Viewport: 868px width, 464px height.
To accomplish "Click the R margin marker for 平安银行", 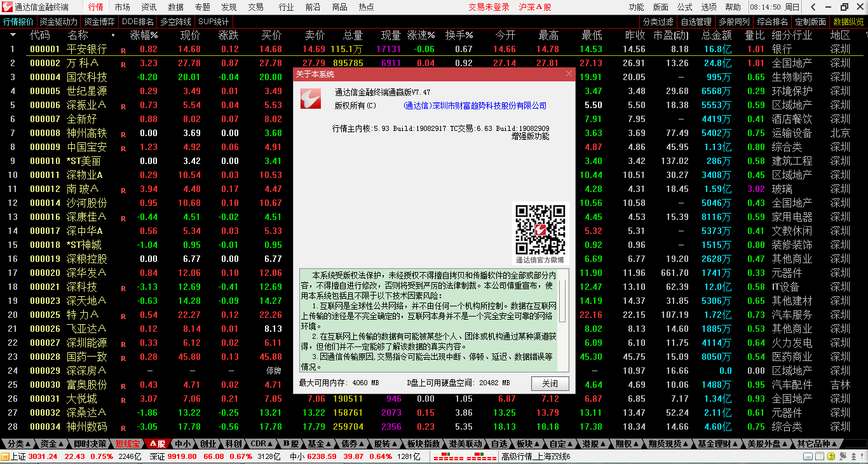I will tap(123, 50).
